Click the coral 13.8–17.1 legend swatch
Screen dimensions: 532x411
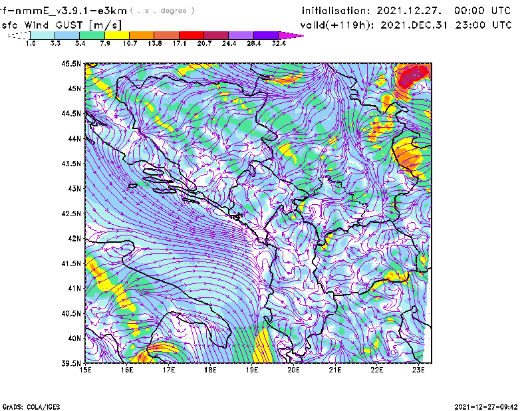(167, 35)
